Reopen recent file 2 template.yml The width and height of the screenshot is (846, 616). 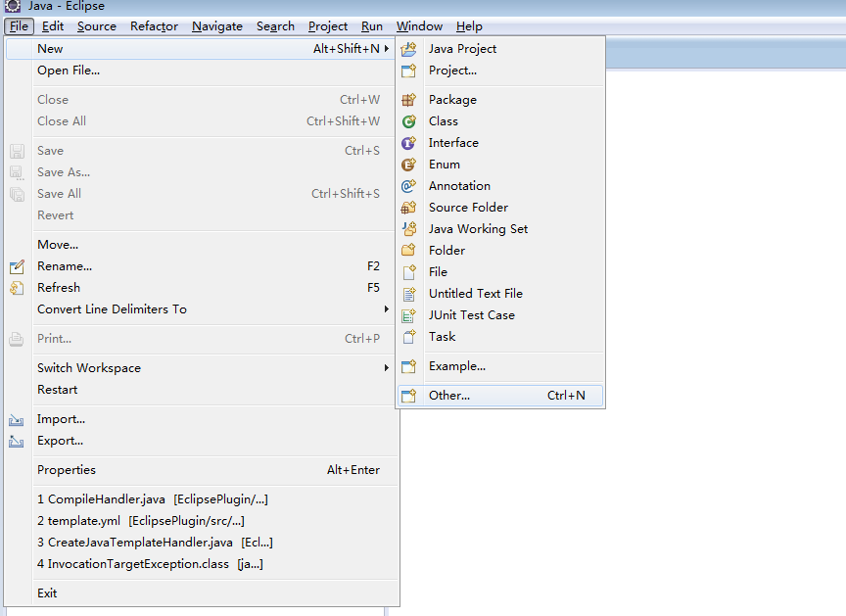[201, 521]
